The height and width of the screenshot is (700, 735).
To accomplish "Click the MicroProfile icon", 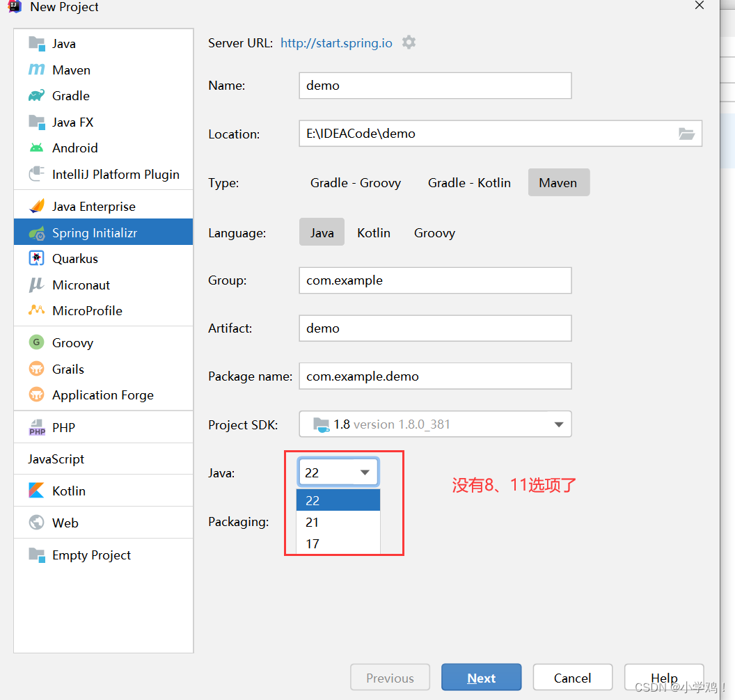I will point(37,310).
